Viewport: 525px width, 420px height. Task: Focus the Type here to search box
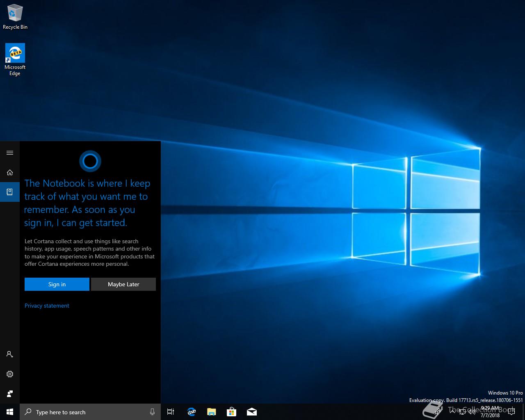tap(90, 412)
